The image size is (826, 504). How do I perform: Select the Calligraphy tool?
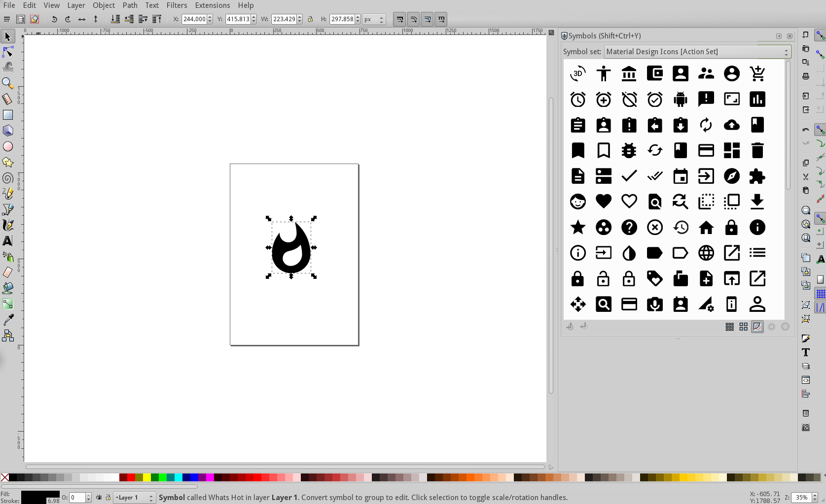[8, 225]
